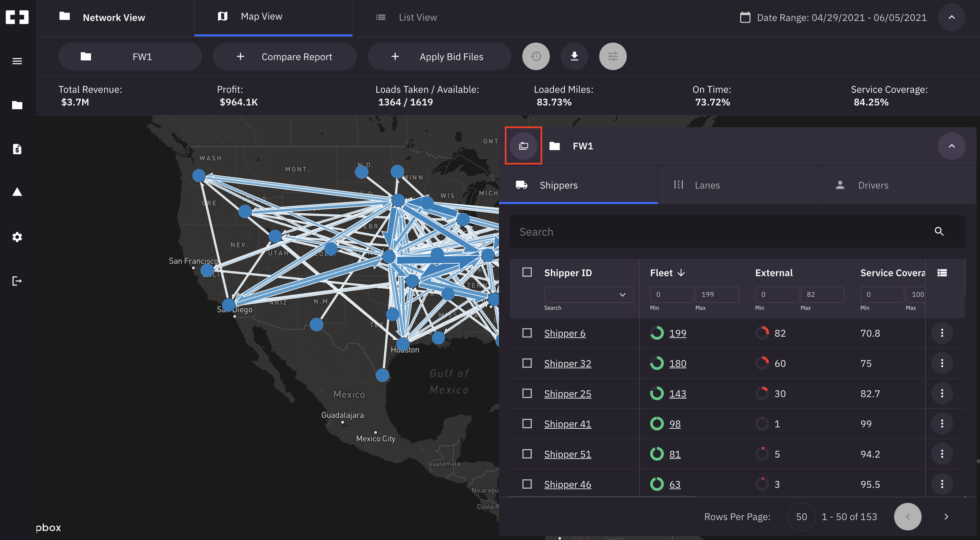Tick the checkbox next to Shipper 25
The width and height of the screenshot is (980, 540).
pyautogui.click(x=526, y=393)
